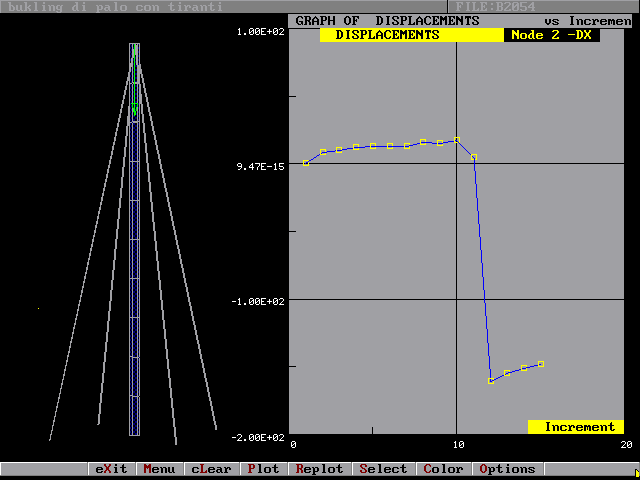This screenshot has height=480, width=640.
Task: Pick the first data point on the curve
Action: [306, 162]
